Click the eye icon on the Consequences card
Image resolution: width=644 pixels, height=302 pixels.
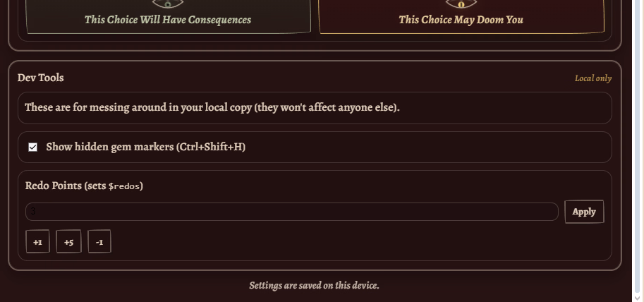point(167,4)
